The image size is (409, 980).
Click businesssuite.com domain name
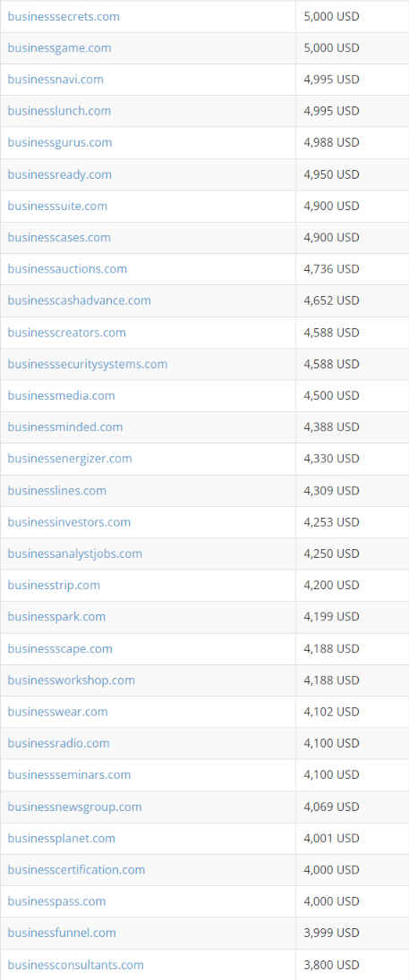pos(57,206)
